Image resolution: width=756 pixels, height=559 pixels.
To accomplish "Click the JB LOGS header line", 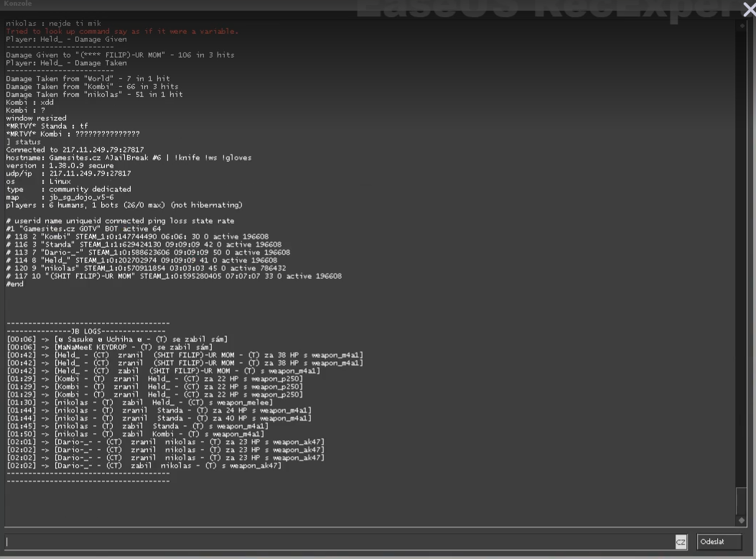I will 86,331.
